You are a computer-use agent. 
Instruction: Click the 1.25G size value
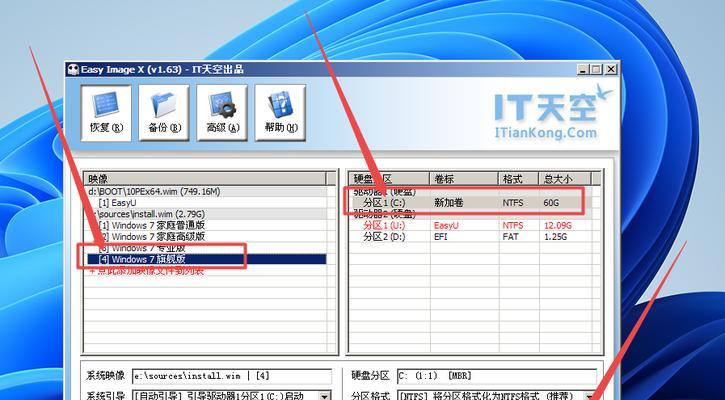tap(555, 237)
